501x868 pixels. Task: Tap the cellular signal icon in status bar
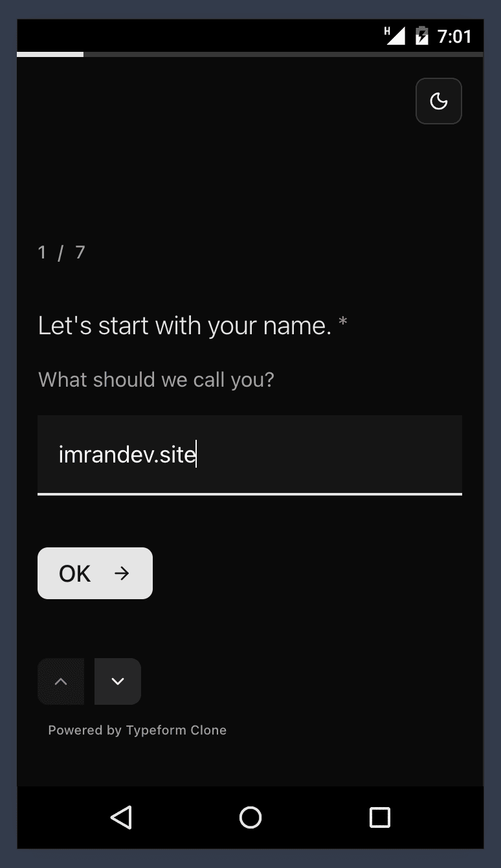click(x=395, y=36)
